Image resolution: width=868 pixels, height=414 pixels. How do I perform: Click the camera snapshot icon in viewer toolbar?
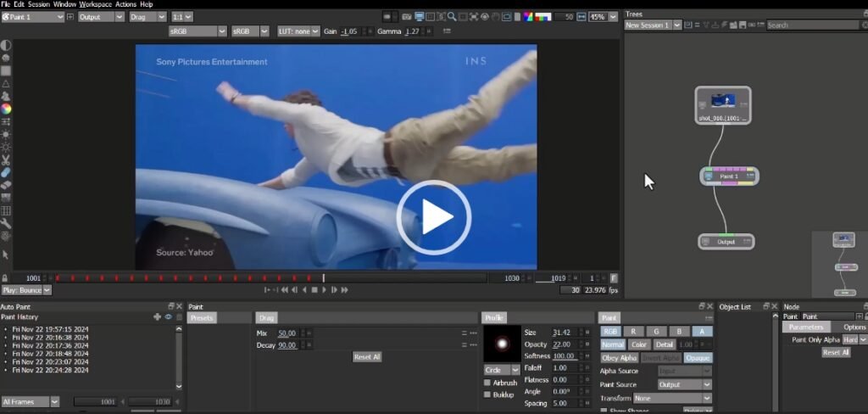click(406, 17)
